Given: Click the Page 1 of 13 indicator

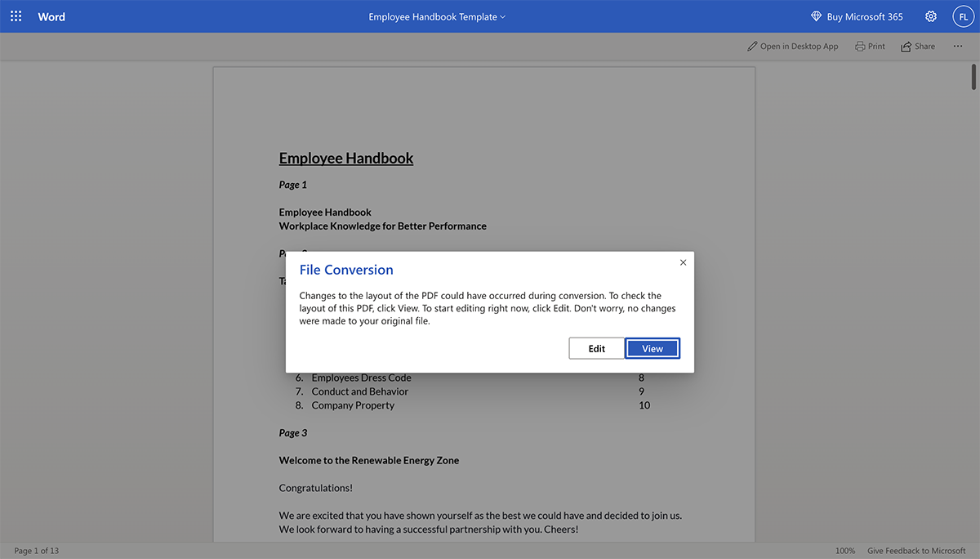Looking at the screenshot, I should click(x=37, y=551).
